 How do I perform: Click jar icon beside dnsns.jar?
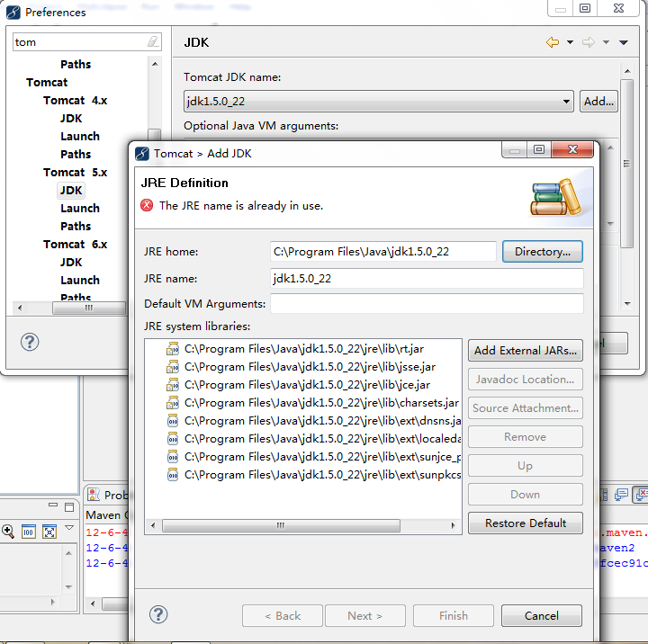172,421
